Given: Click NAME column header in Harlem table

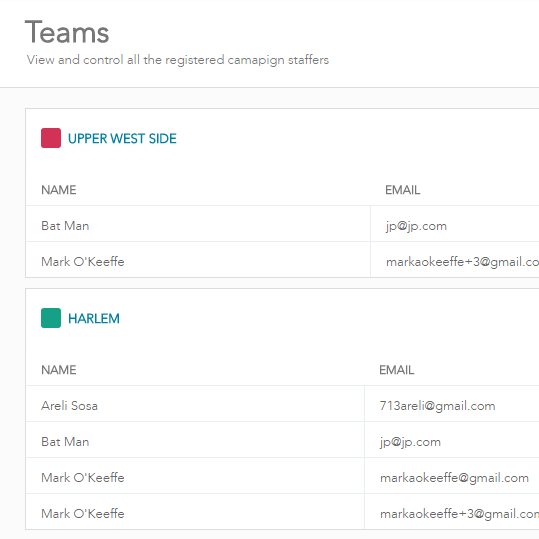Looking at the screenshot, I should 59,370.
